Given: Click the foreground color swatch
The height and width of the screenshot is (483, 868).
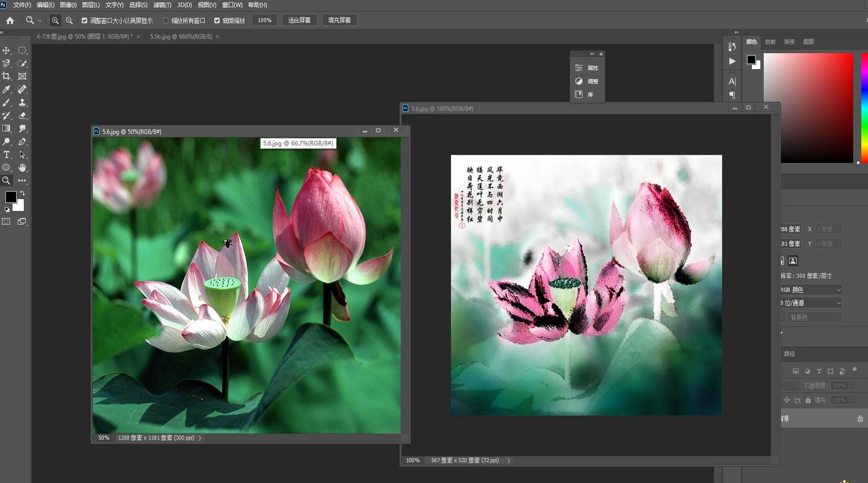Looking at the screenshot, I should 10,197.
